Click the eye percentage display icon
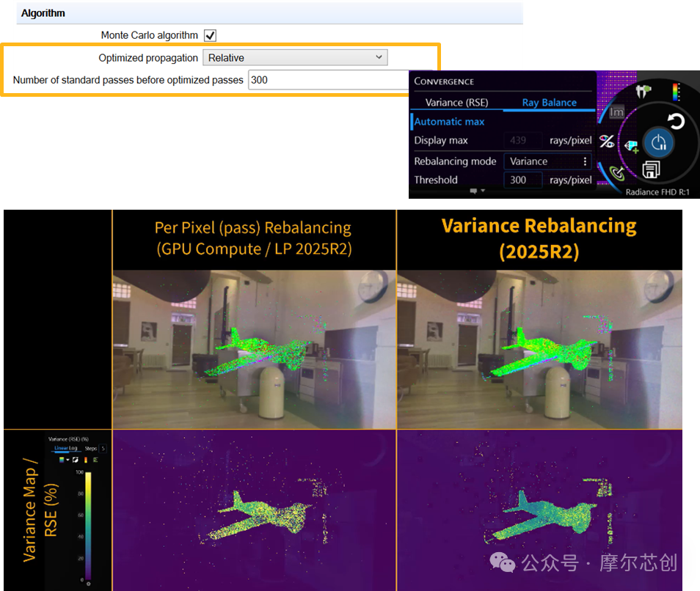The width and height of the screenshot is (700, 591). 607,142
